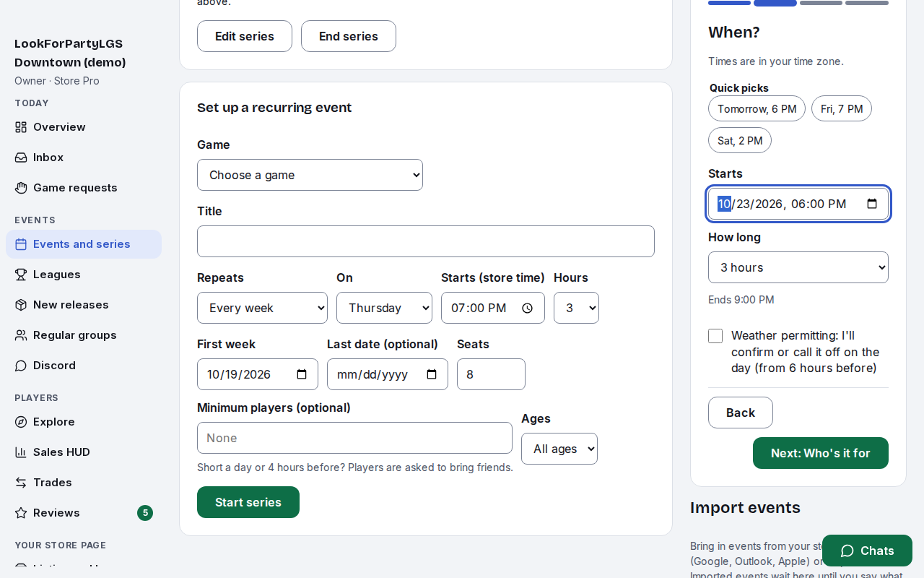This screenshot has width=924, height=578.
Task: Change the On day Thursday dropdown
Action: point(384,308)
